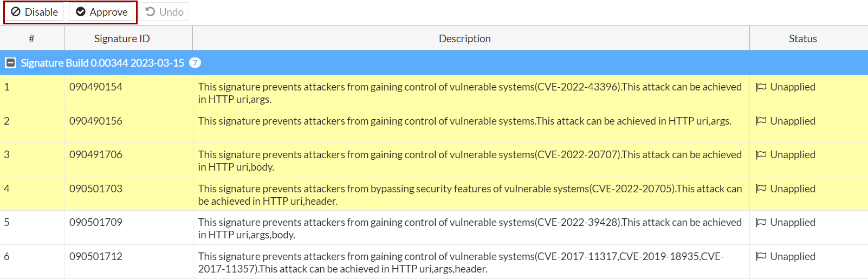Select signature ID 090501712 cell

point(96,256)
